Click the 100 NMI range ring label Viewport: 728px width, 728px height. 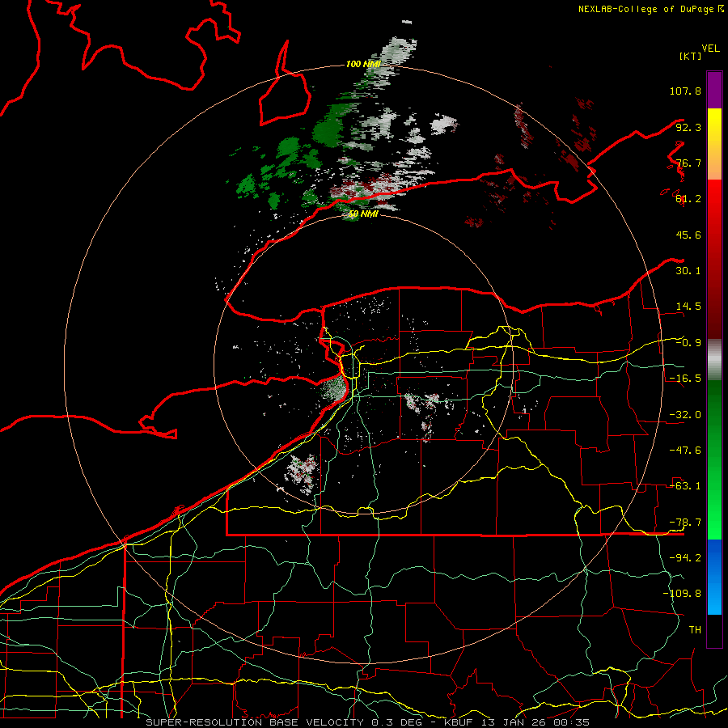coord(363,64)
